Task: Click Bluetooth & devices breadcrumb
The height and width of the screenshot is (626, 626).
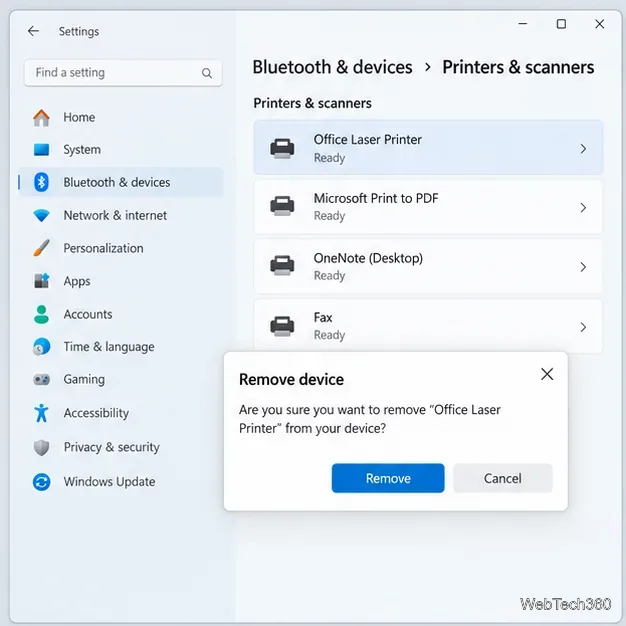Action: 332,67
